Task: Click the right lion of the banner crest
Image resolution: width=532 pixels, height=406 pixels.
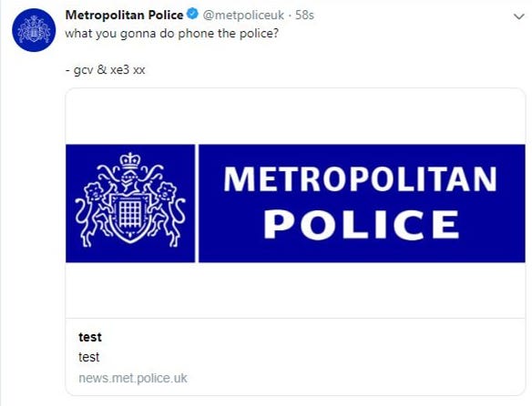Action: point(168,214)
